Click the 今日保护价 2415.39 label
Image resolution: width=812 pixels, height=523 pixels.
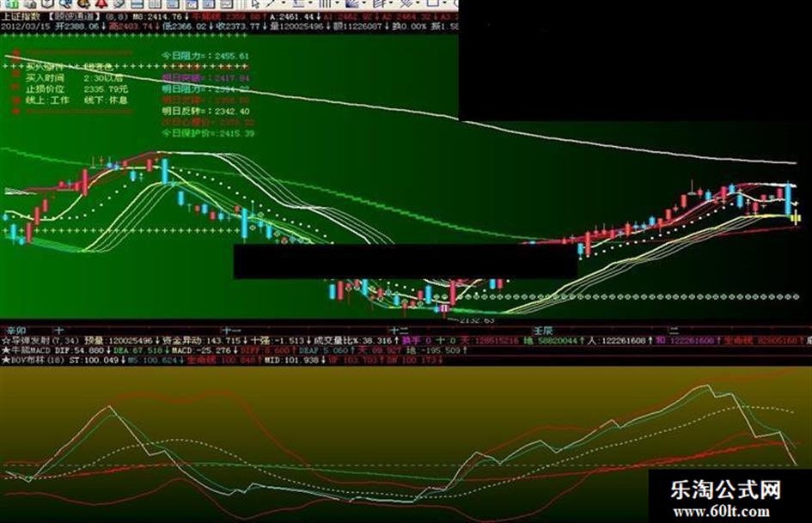coord(208,134)
